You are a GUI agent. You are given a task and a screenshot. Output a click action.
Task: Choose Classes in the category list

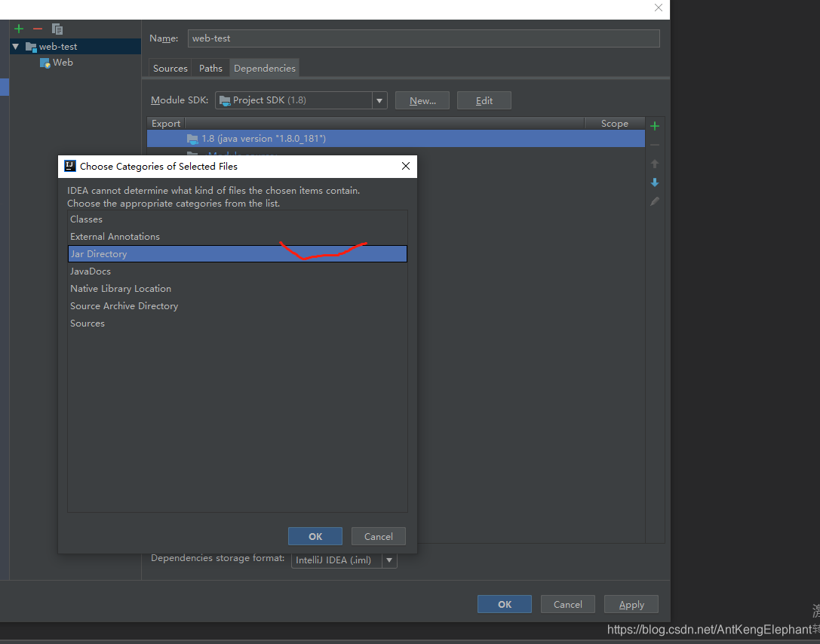click(x=238, y=219)
